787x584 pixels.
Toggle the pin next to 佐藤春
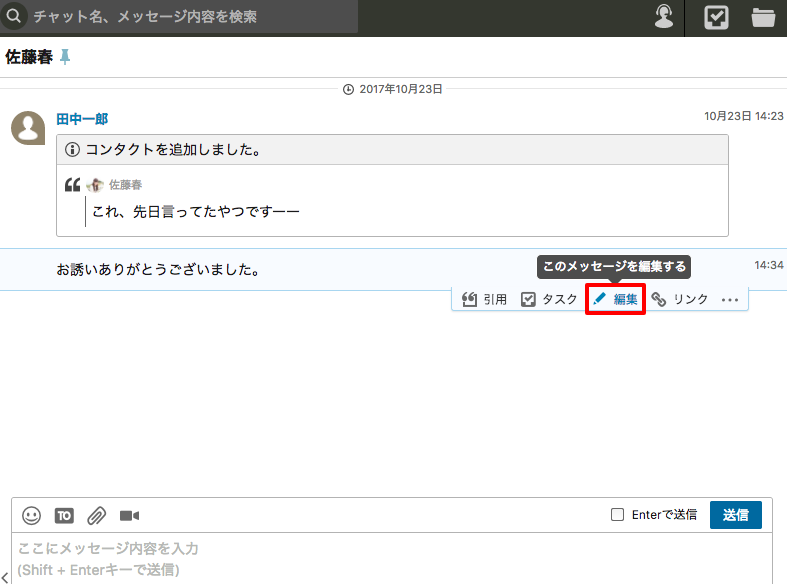point(66,57)
